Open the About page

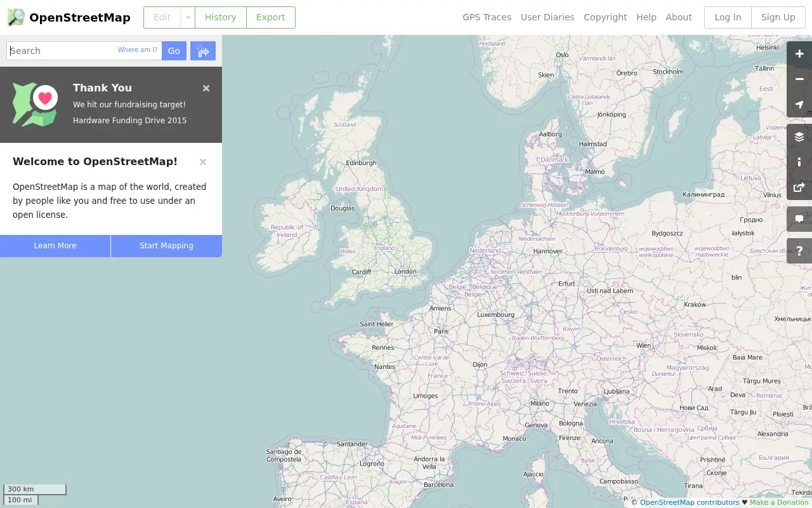click(x=679, y=17)
